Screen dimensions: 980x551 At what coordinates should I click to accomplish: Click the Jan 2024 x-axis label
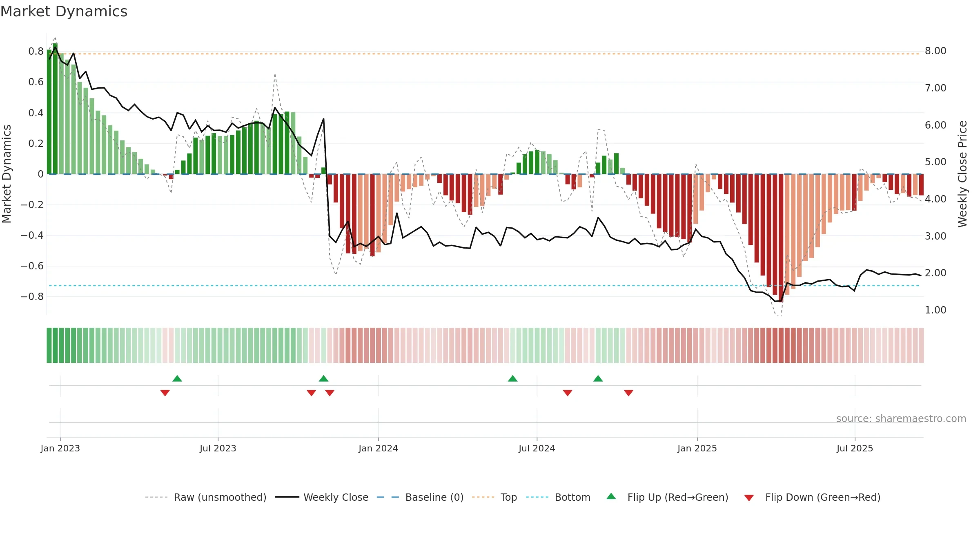(379, 449)
